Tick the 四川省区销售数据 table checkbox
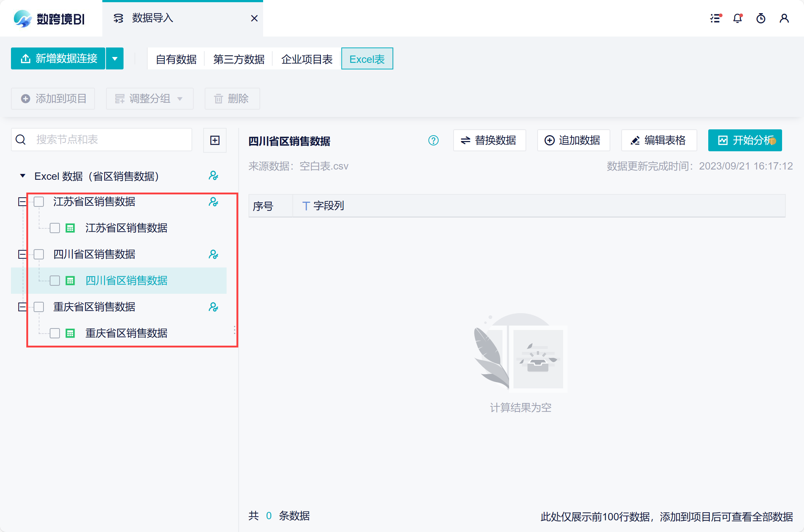Image resolution: width=804 pixels, height=532 pixels. (x=55, y=281)
